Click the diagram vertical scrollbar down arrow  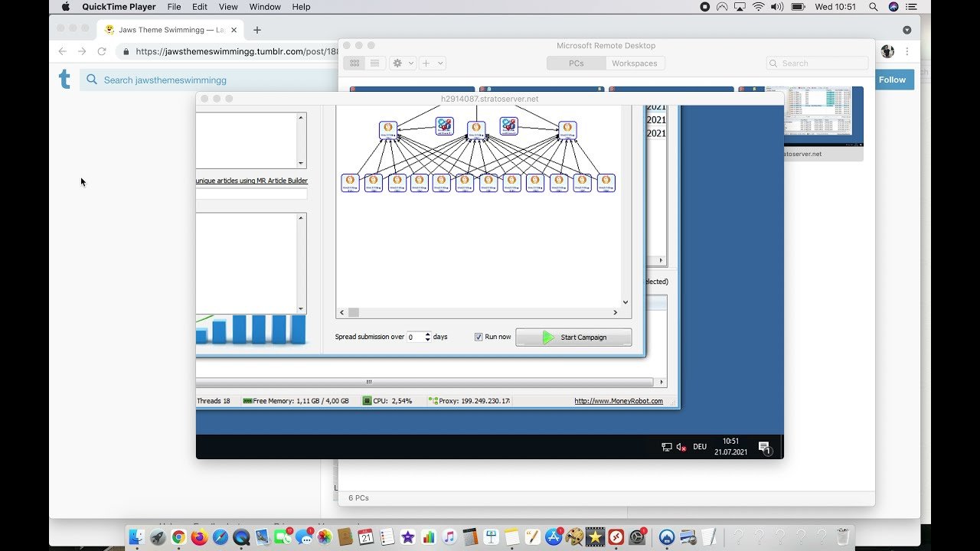click(626, 302)
